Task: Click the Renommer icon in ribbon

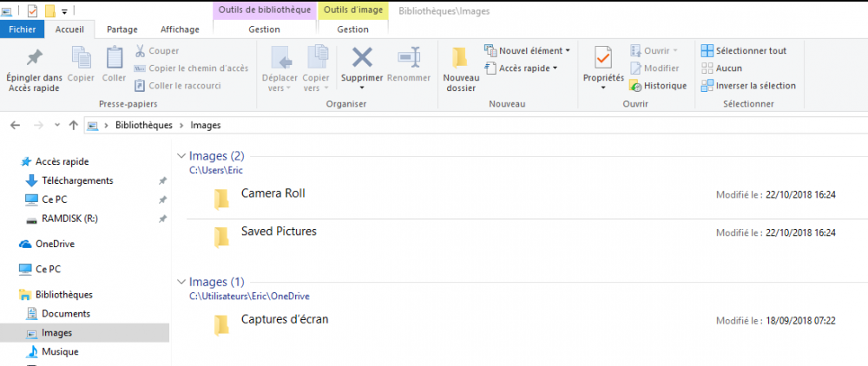Action: pyautogui.click(x=408, y=58)
